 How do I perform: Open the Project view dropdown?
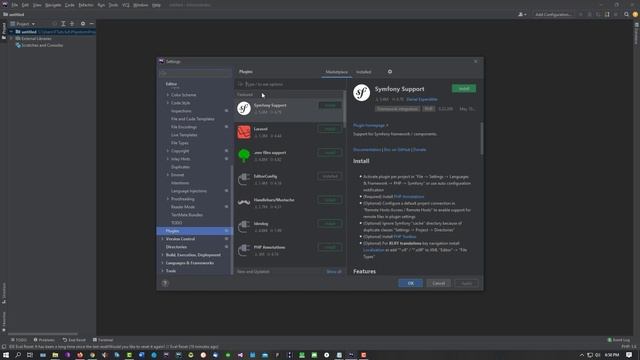23,24
